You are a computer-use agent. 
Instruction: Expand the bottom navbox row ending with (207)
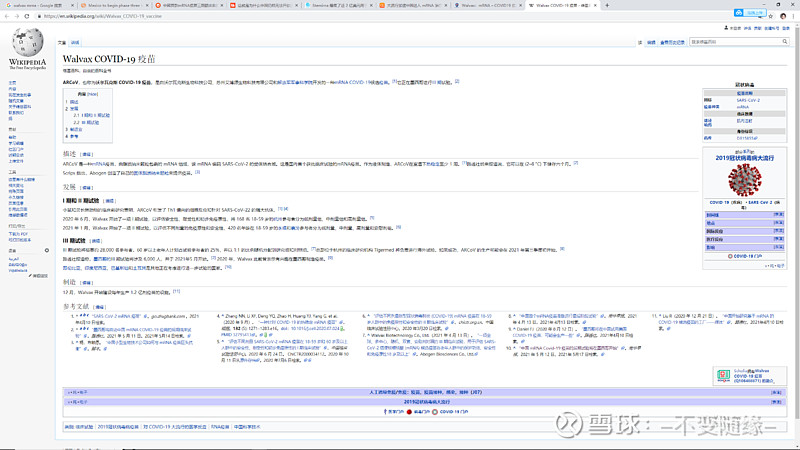coord(776,392)
